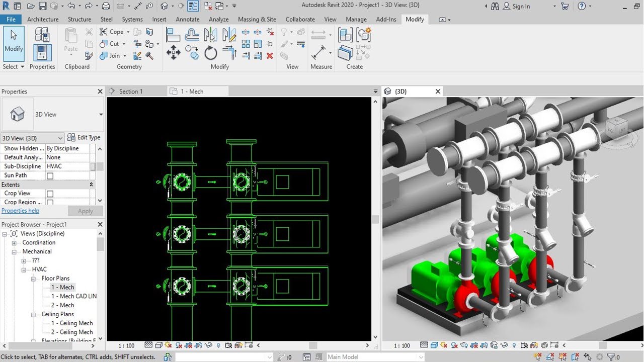Image resolution: width=644 pixels, height=362 pixels.
Task: Select the Move tool
Action: pos(173,53)
